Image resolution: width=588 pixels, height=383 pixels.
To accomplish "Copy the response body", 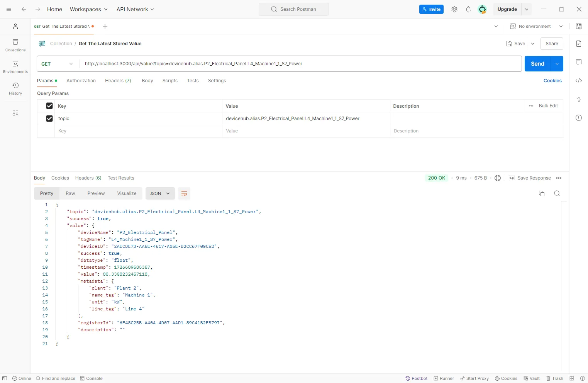I will (x=542, y=193).
